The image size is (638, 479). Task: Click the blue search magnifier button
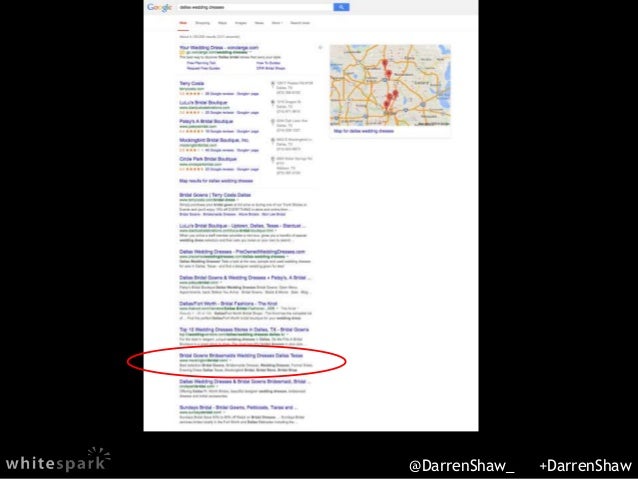(x=341, y=7)
